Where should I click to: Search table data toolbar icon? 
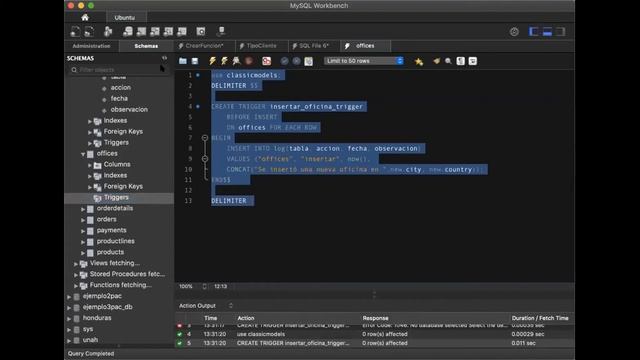[201, 31]
